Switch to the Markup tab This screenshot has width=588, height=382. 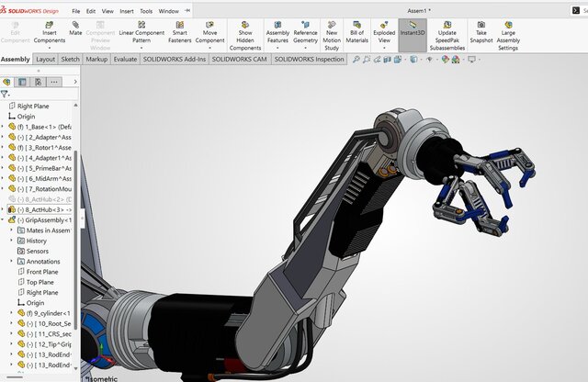[96, 60]
